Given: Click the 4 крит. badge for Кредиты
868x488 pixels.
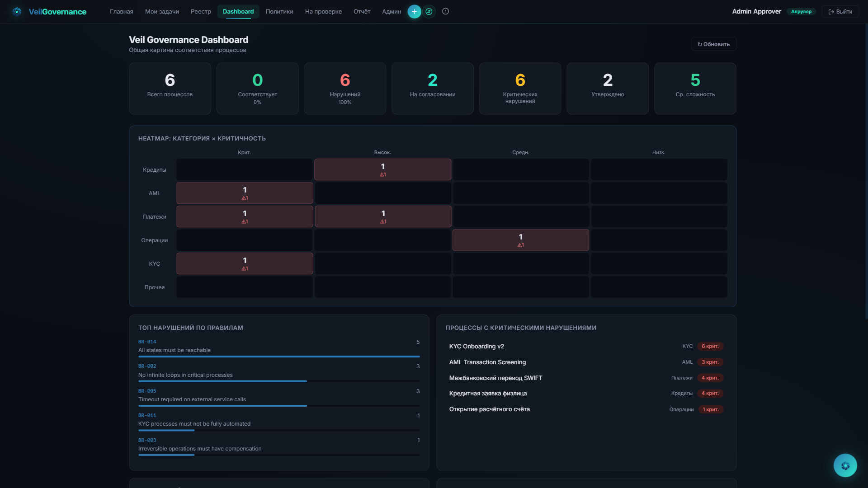Looking at the screenshot, I should [710, 394].
